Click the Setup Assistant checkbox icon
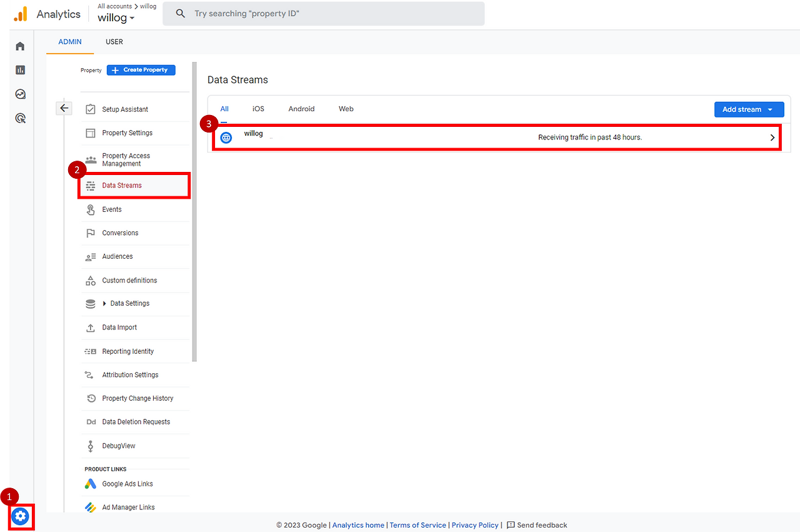 click(91, 109)
